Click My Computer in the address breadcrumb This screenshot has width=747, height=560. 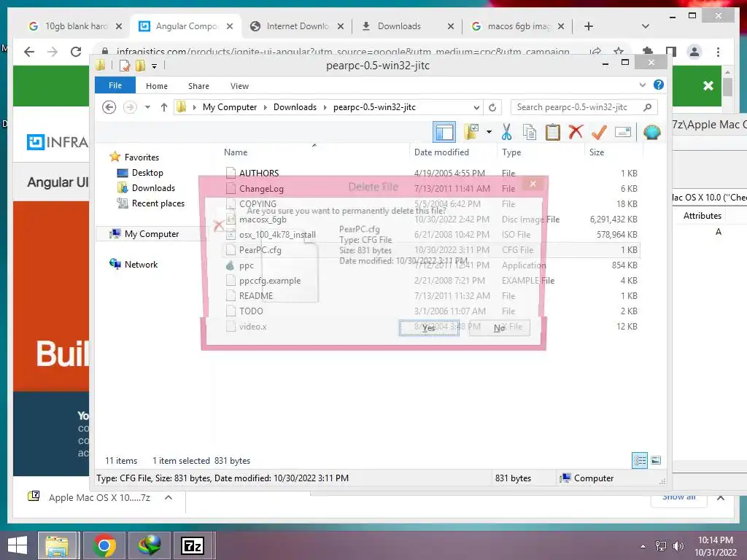[230, 107]
